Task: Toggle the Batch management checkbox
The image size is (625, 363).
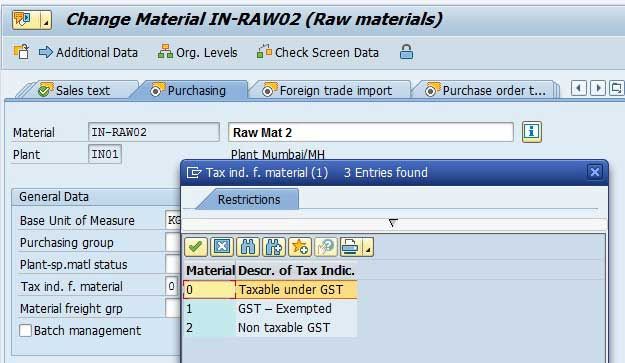Action: [x=26, y=330]
